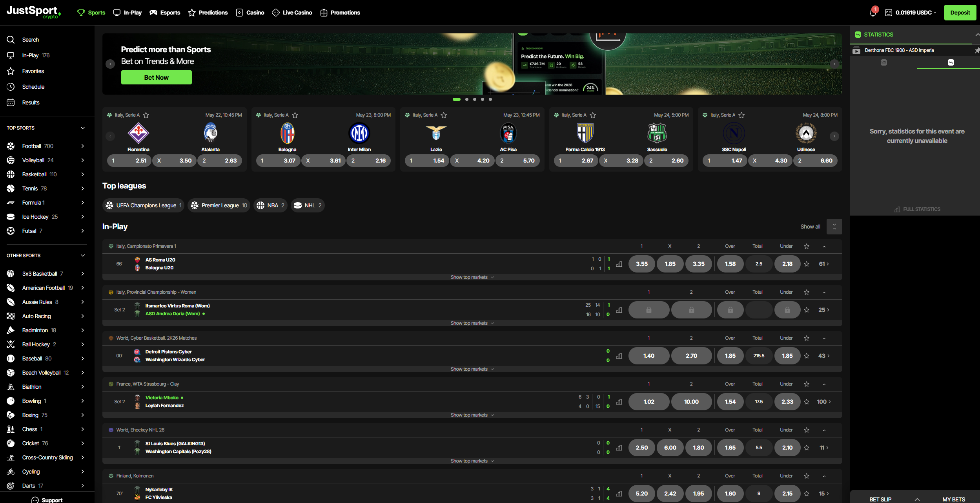Collapse the Other Sports section

click(x=83, y=256)
